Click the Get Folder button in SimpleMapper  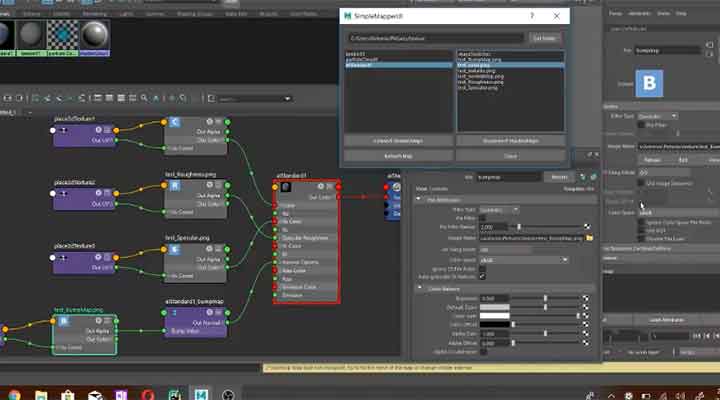pos(544,38)
